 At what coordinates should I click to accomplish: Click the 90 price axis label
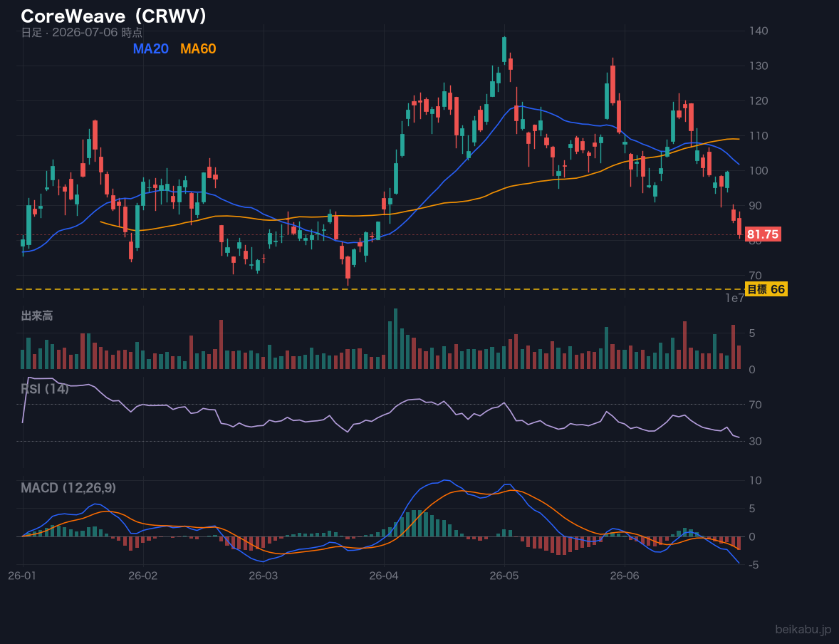click(756, 206)
